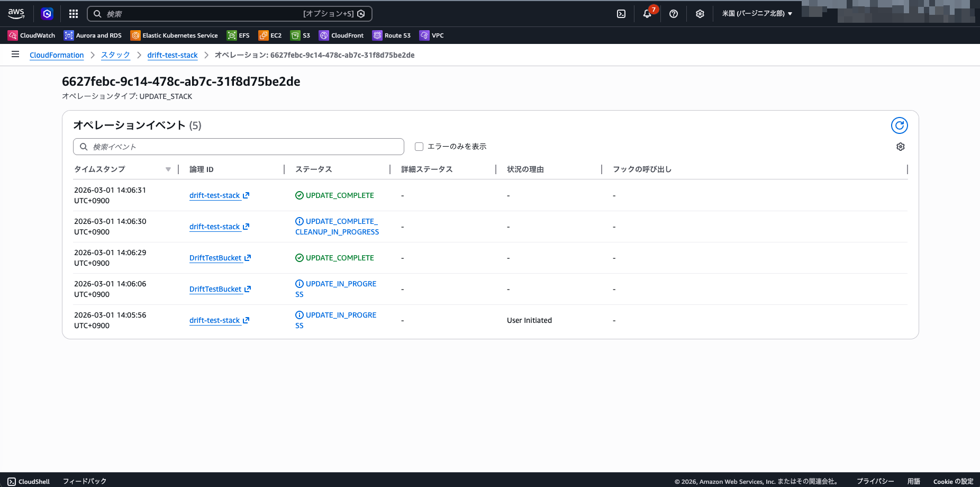Open the help question mark menu
Screen dimensions: 980x487
673,14
